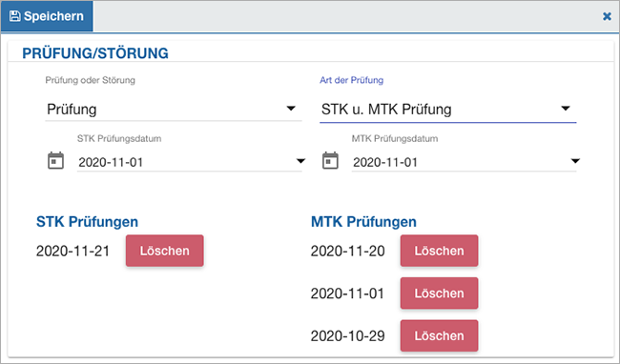This screenshot has width=620, height=364.
Task: Click the STK date field showing 2020-11-01
Action: (190, 162)
